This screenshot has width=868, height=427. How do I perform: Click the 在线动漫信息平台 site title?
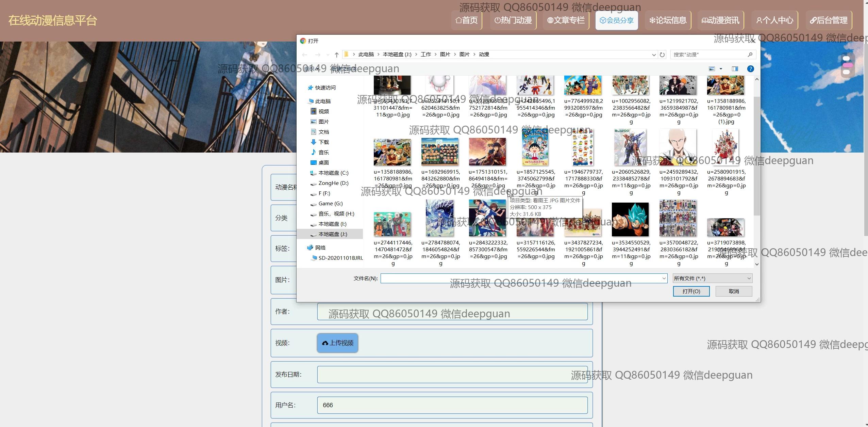(53, 20)
